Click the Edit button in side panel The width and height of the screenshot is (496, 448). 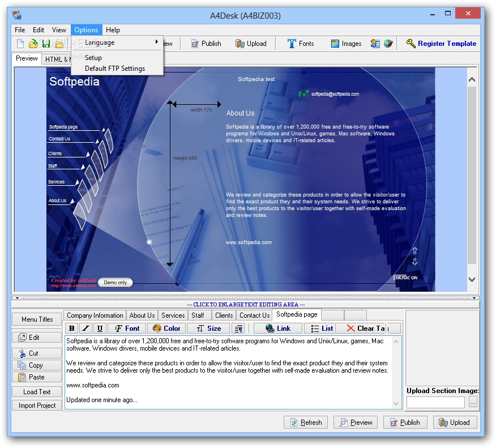click(x=37, y=337)
